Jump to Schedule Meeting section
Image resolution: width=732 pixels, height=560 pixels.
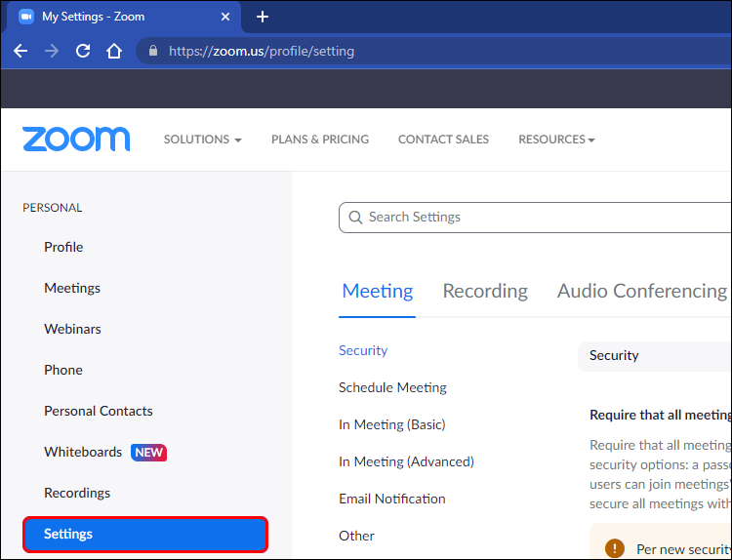coord(392,387)
